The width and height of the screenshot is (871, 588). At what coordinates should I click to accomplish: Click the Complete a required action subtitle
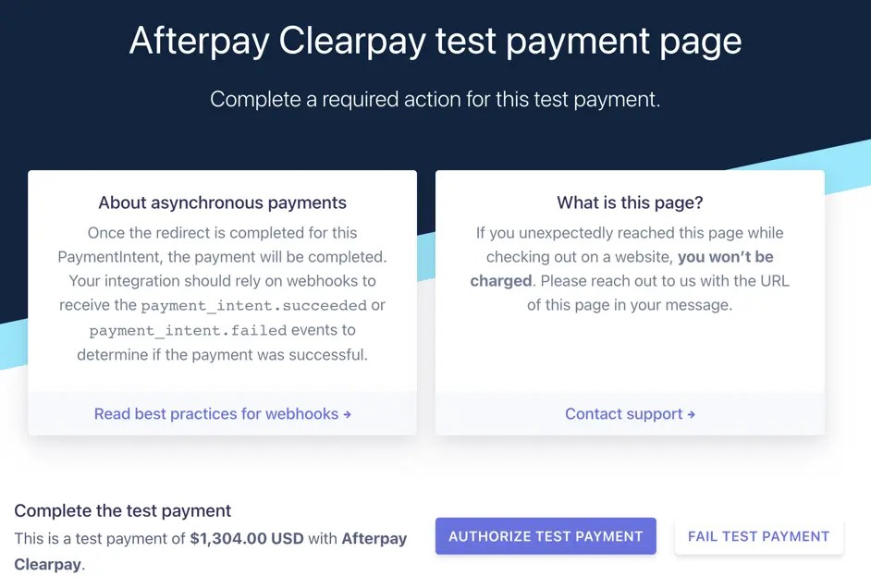(x=435, y=99)
